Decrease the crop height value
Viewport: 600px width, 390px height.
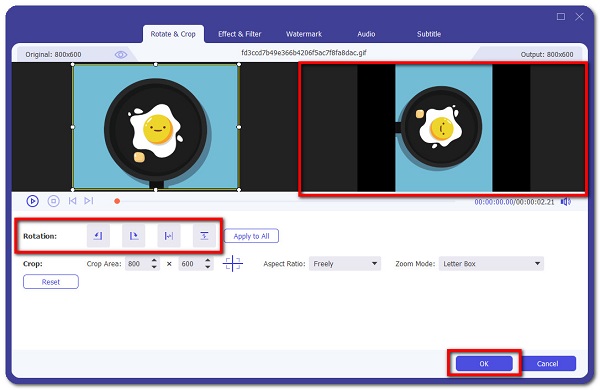point(208,267)
